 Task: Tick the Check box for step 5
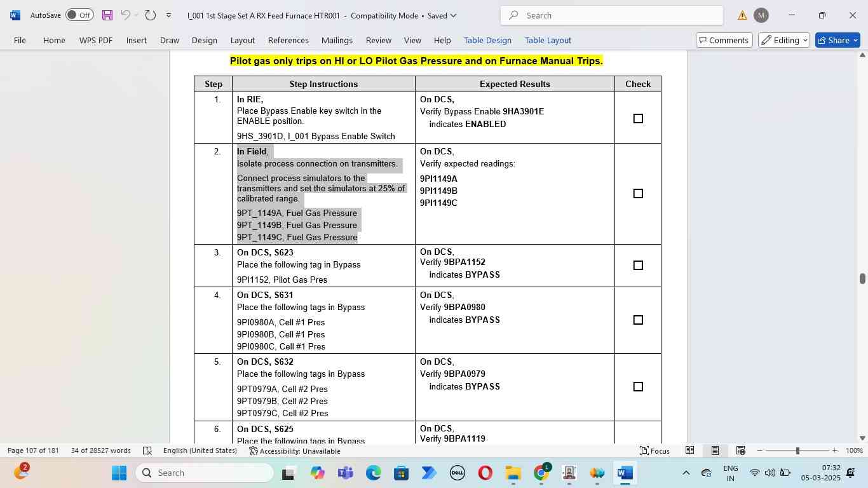638,386
